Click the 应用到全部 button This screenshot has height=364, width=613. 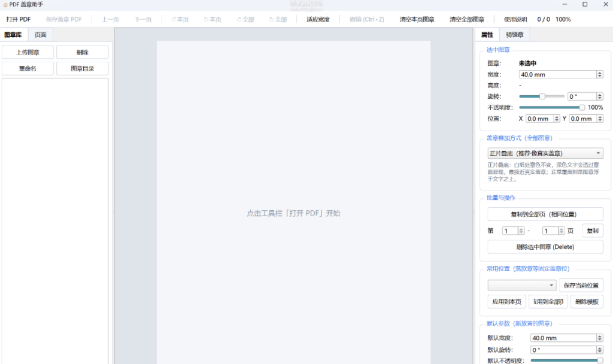coord(548,302)
